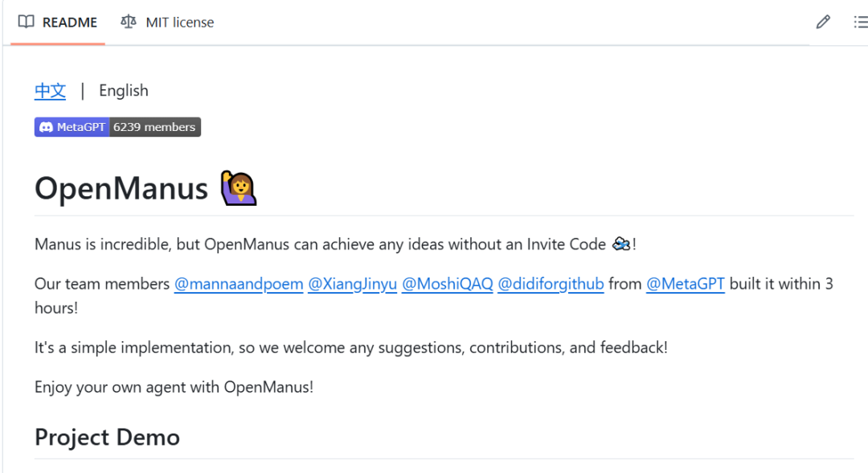
Task: Open the @MetaGPT organization link
Action: click(686, 284)
